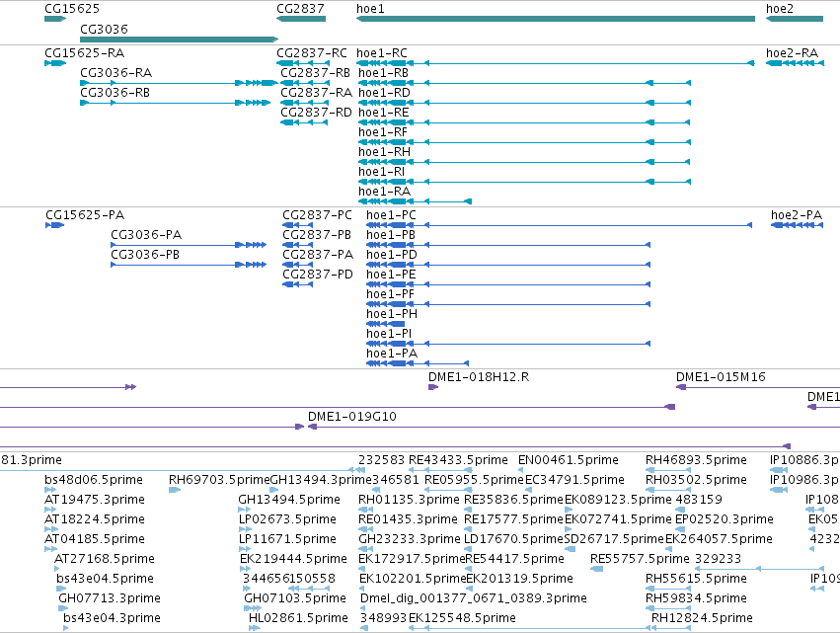This screenshot has height=633, width=840.
Task: Open the hoe1-PD protein label
Action: tap(392, 255)
